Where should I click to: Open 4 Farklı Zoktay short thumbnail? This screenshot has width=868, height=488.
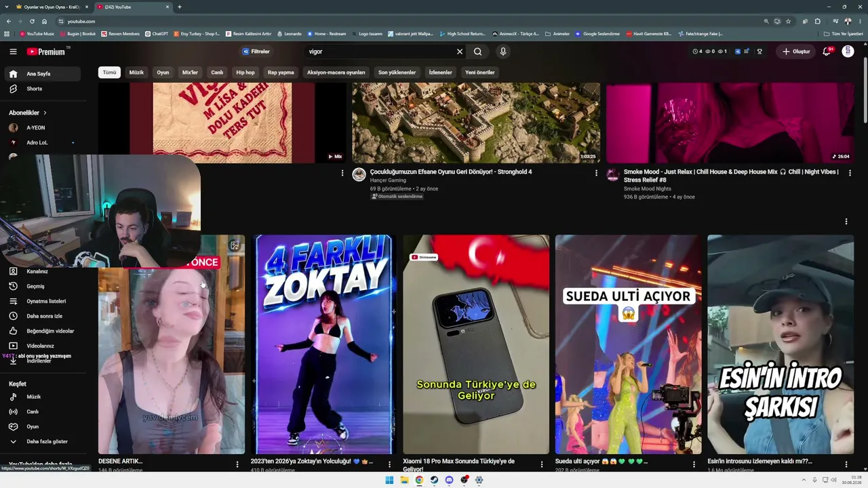click(323, 344)
